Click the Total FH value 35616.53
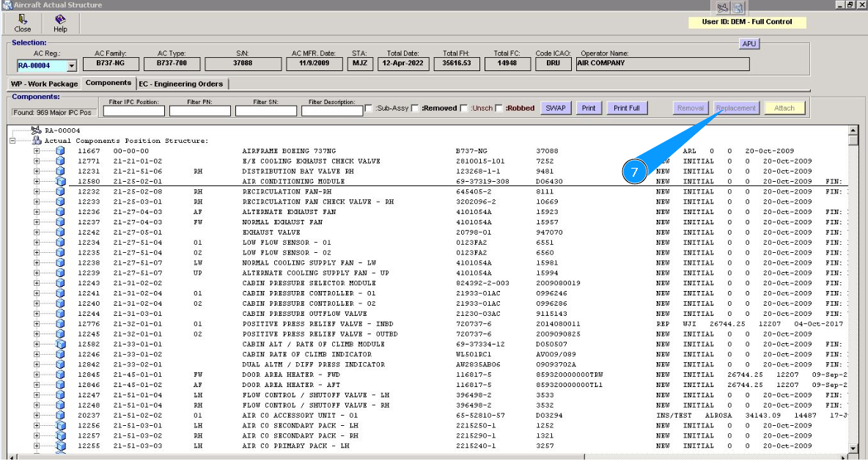This screenshot has height=464, width=868. pos(457,64)
